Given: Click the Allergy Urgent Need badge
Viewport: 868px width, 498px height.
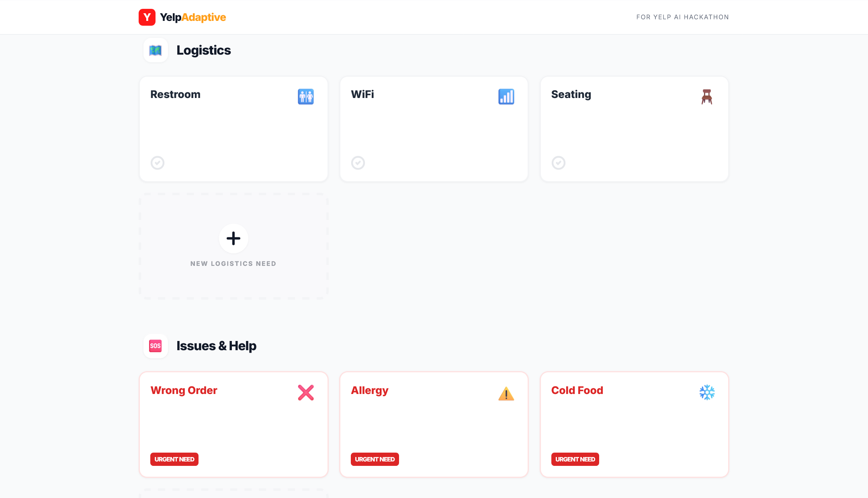Looking at the screenshot, I should (375, 459).
